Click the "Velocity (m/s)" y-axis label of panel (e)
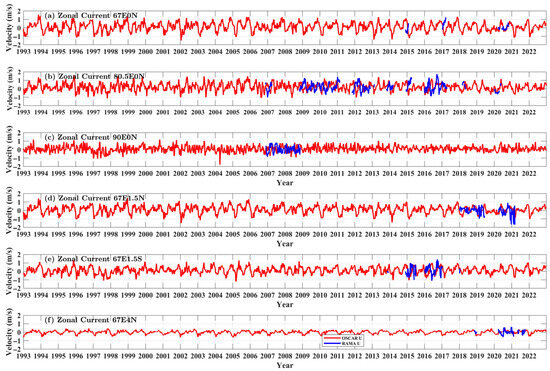Image resolution: width=550 pixels, height=371 pixels. click(x=9, y=271)
